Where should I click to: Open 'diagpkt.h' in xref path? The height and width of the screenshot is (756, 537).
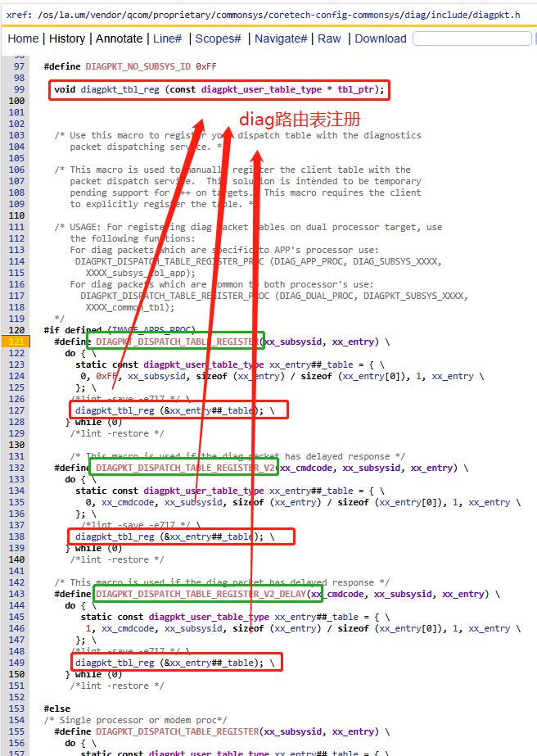click(497, 15)
